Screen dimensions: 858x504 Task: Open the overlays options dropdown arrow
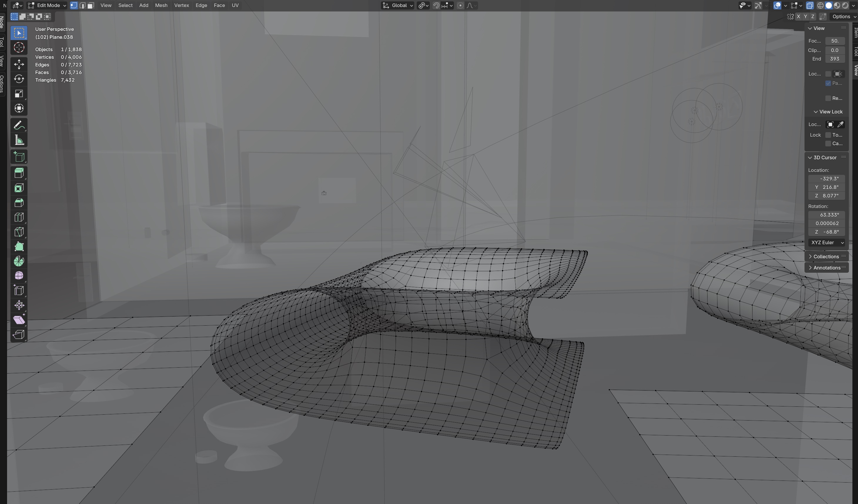785,6
